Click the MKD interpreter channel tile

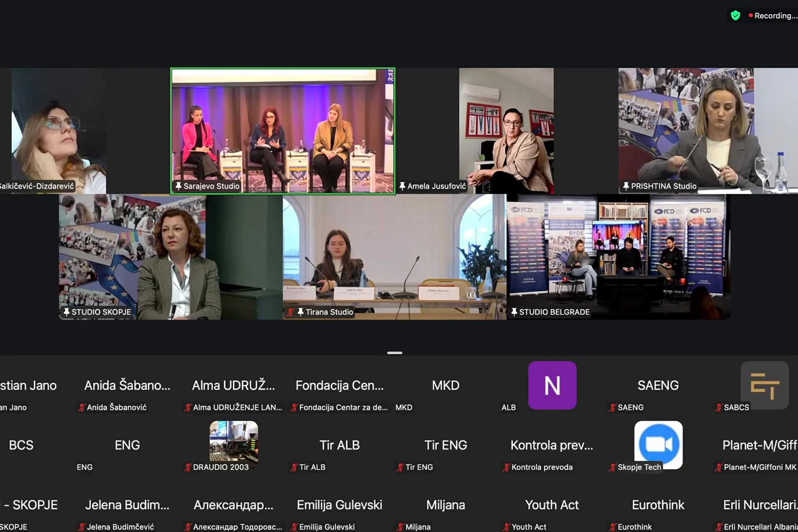coord(446,385)
